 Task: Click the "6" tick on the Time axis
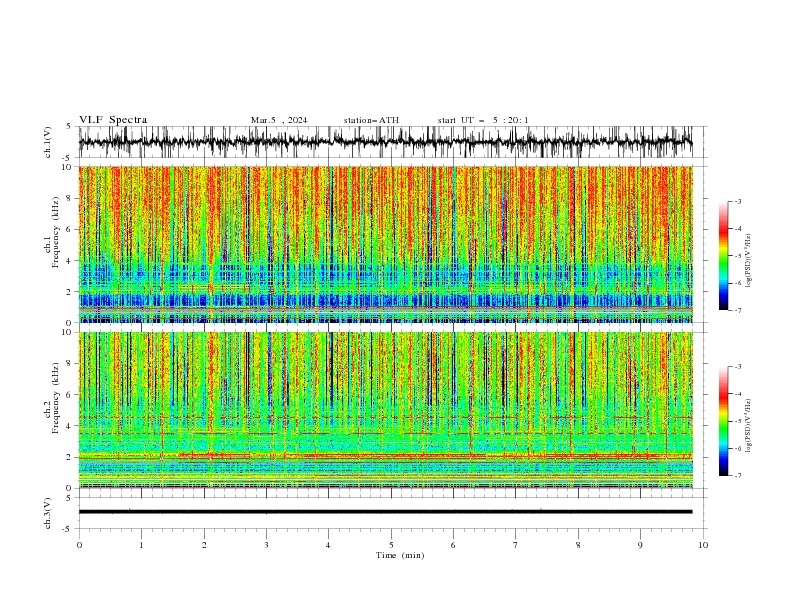pos(453,545)
